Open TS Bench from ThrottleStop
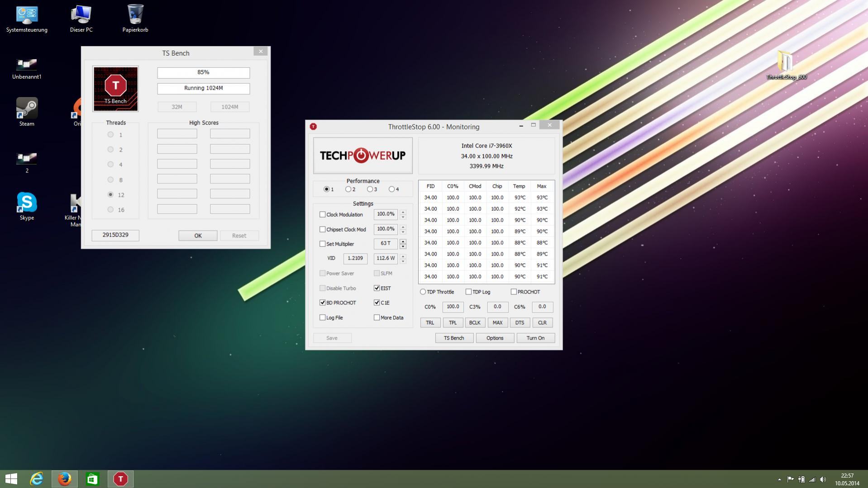 click(x=454, y=338)
